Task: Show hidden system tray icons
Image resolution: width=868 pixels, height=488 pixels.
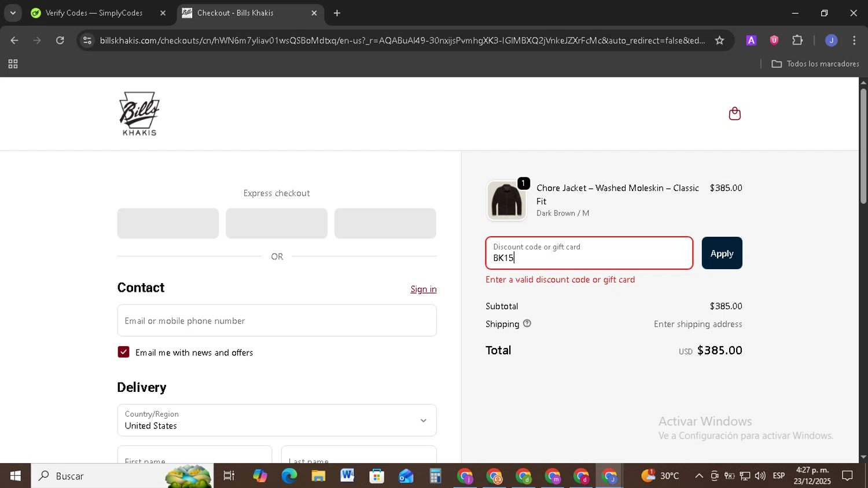Action: click(x=699, y=476)
